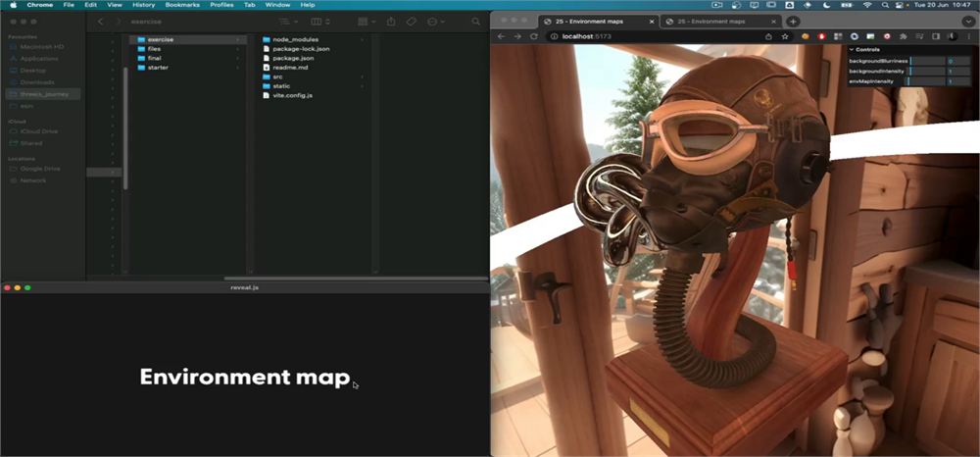Close the second Environment maps tab
This screenshot has height=457, width=980.
tap(775, 22)
